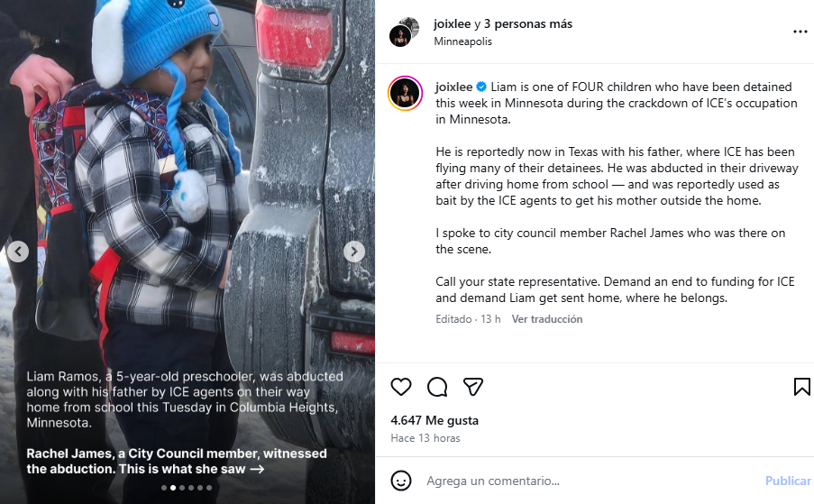Like the post with the heart icon
Viewport: 814px width, 504px height.
point(401,387)
